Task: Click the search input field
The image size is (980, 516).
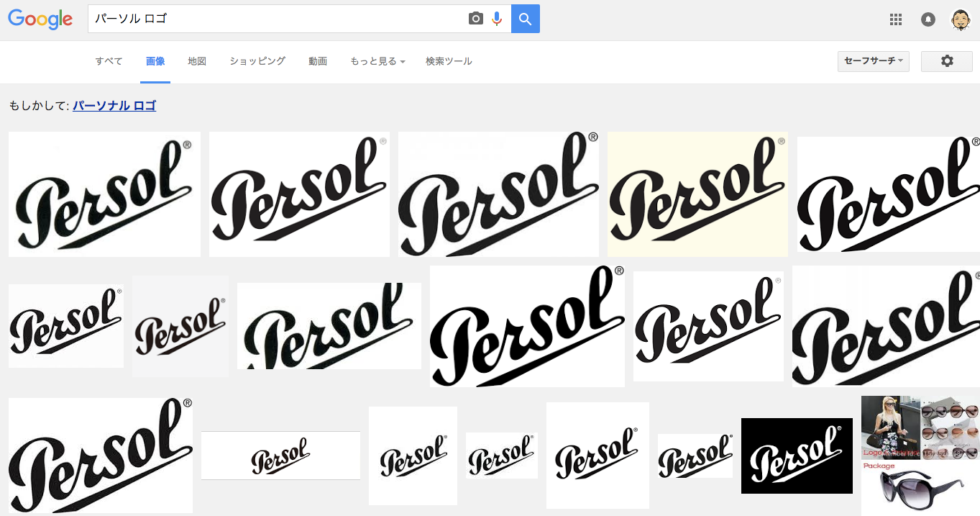Action: [x=277, y=19]
